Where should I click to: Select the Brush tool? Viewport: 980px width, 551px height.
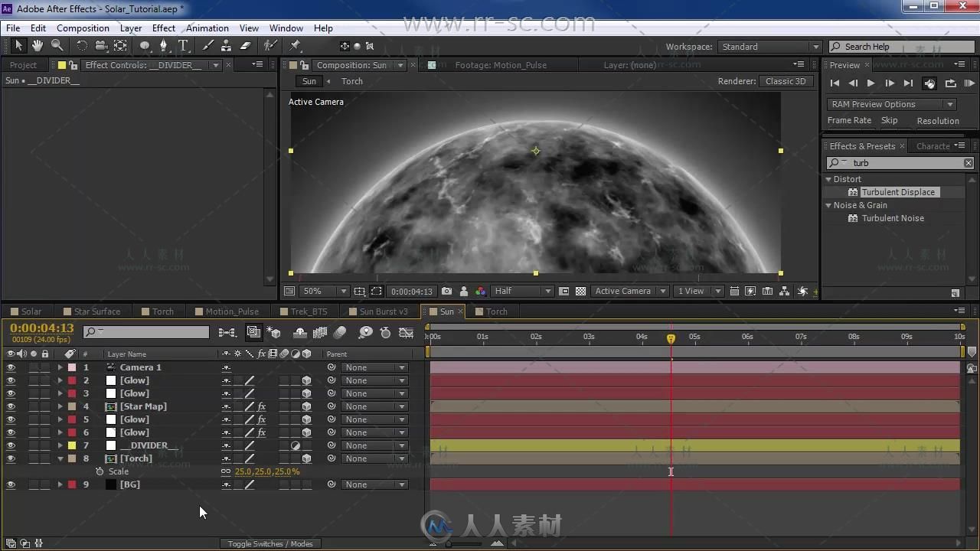[x=207, y=46]
